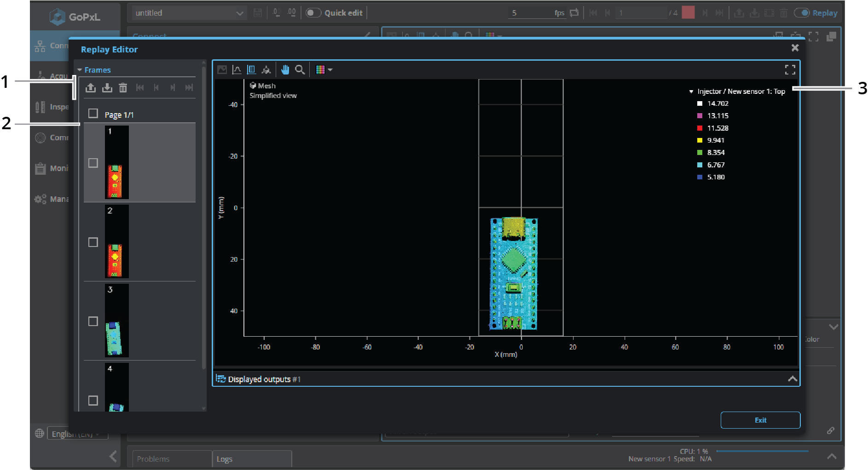Image resolution: width=868 pixels, height=470 pixels.
Task: Tick the checkbox for frame 3
Action: (x=93, y=321)
